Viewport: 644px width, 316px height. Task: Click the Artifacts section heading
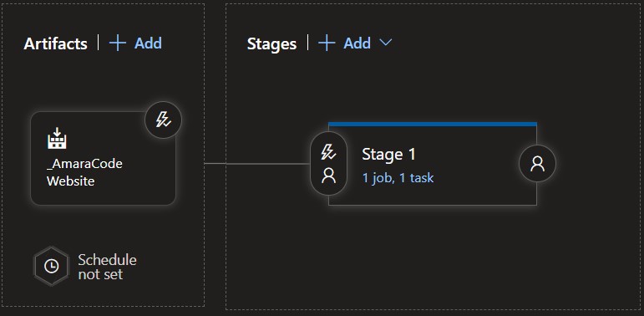click(x=55, y=43)
